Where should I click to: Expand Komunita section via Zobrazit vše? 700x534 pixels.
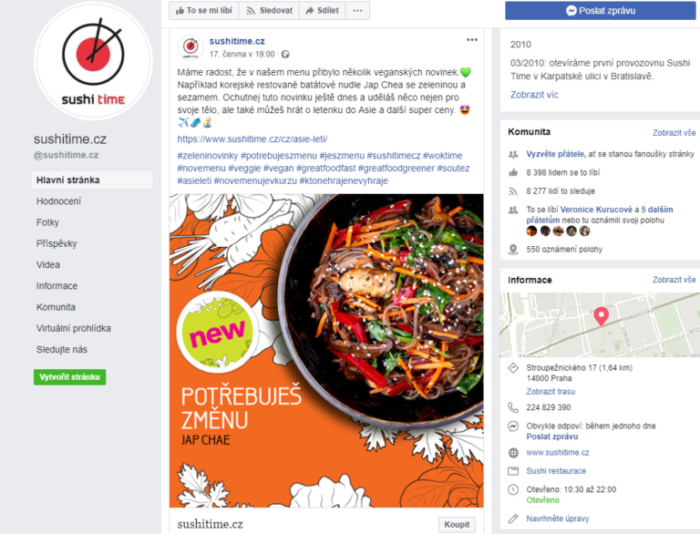tap(674, 133)
